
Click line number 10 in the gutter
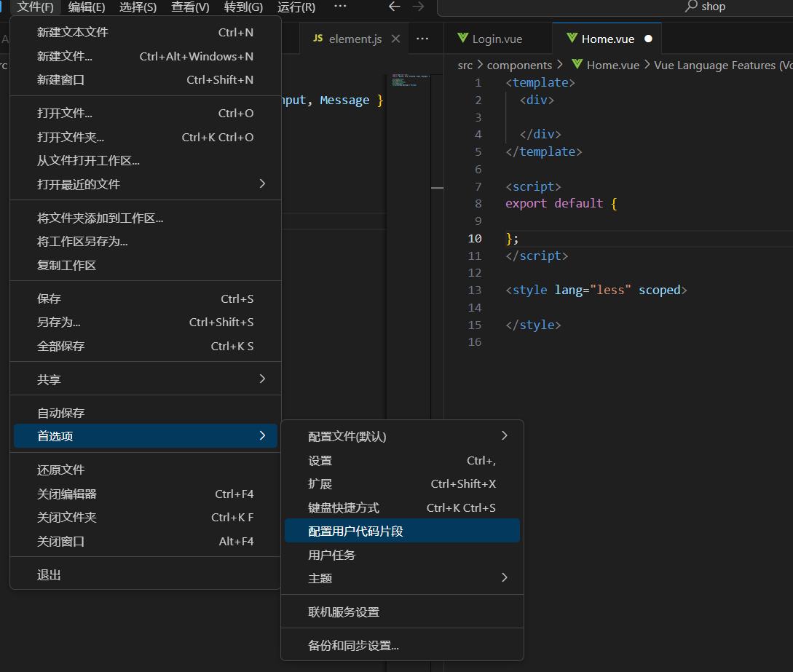point(475,238)
